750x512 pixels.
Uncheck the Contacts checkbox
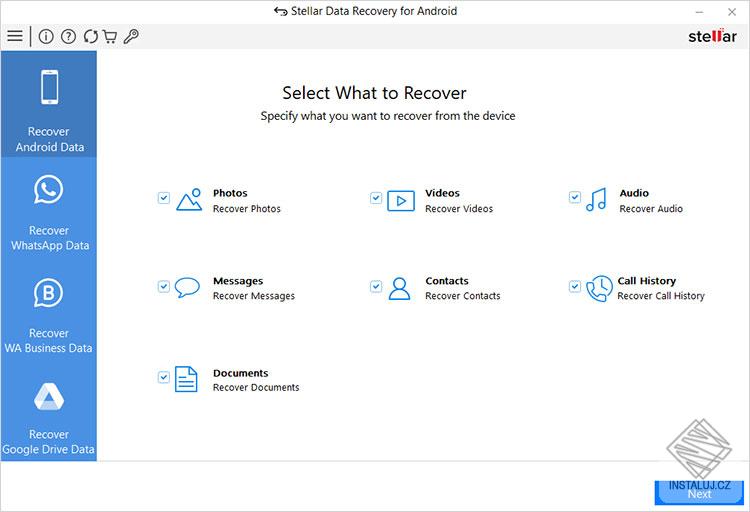[376, 286]
